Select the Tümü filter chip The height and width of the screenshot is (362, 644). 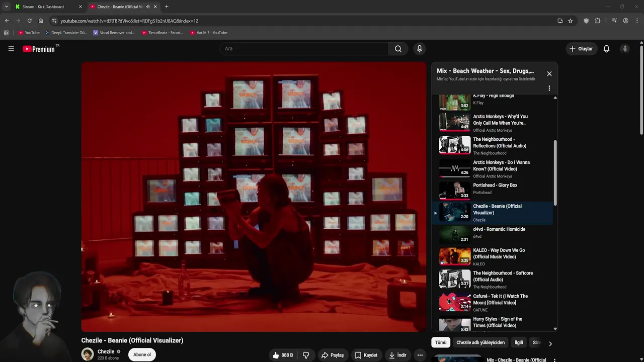click(x=441, y=342)
